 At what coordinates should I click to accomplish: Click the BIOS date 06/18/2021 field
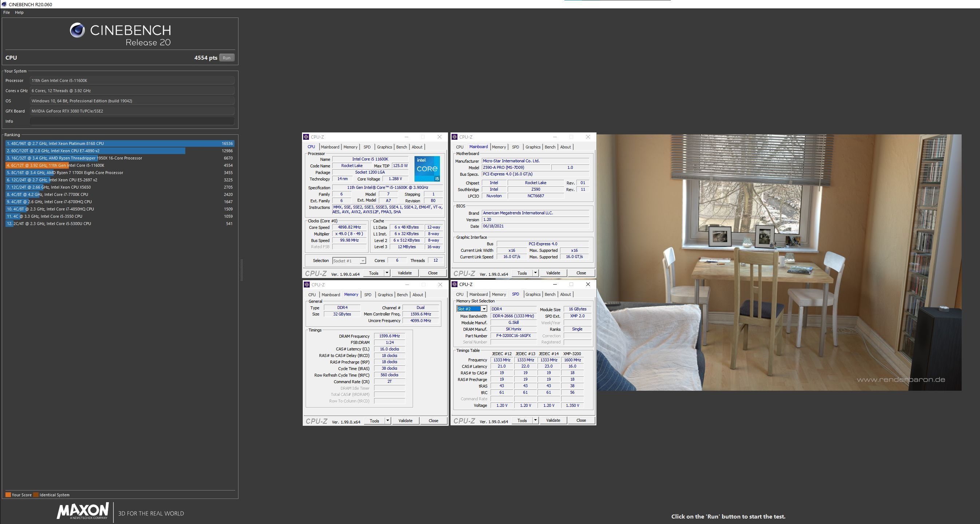535,226
